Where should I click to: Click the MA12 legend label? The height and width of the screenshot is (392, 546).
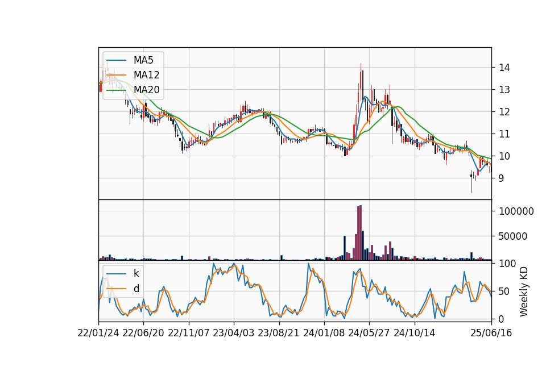click(x=146, y=75)
